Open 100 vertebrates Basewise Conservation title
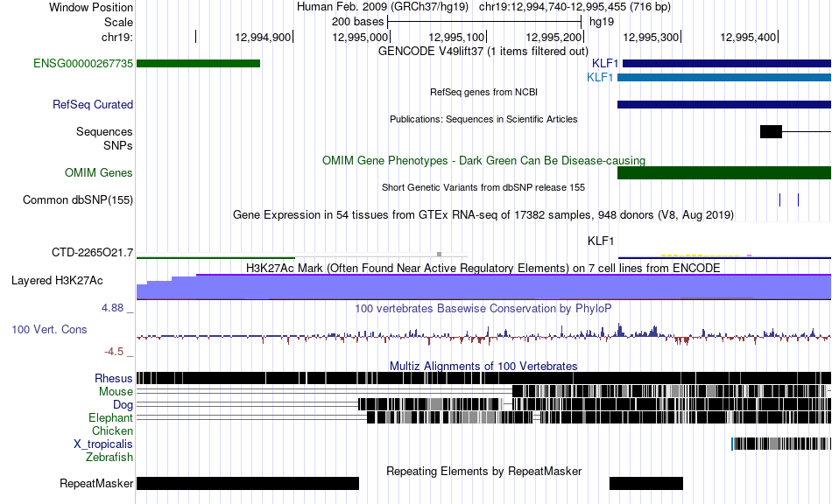This screenshot has height=504, width=832. pos(483,309)
